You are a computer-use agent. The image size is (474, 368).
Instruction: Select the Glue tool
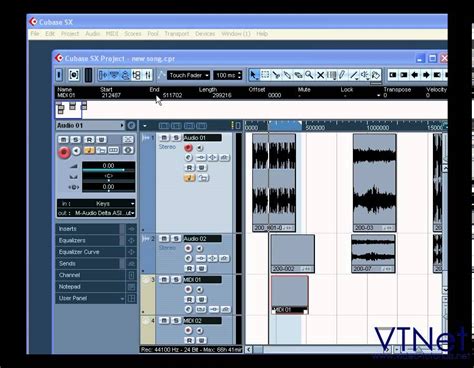point(287,75)
